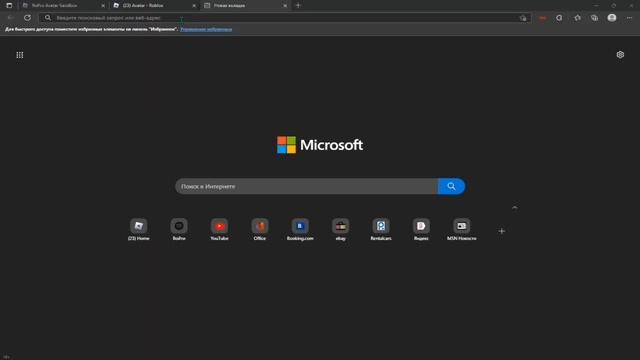Screen dimensions: 640x360
Task: Close the Новая вкладка tab
Action: (285, 6)
